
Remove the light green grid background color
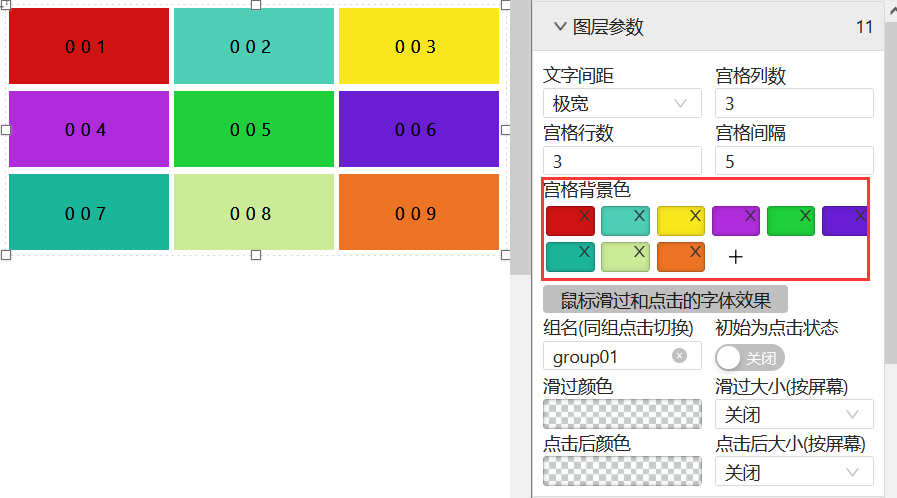[639, 252]
